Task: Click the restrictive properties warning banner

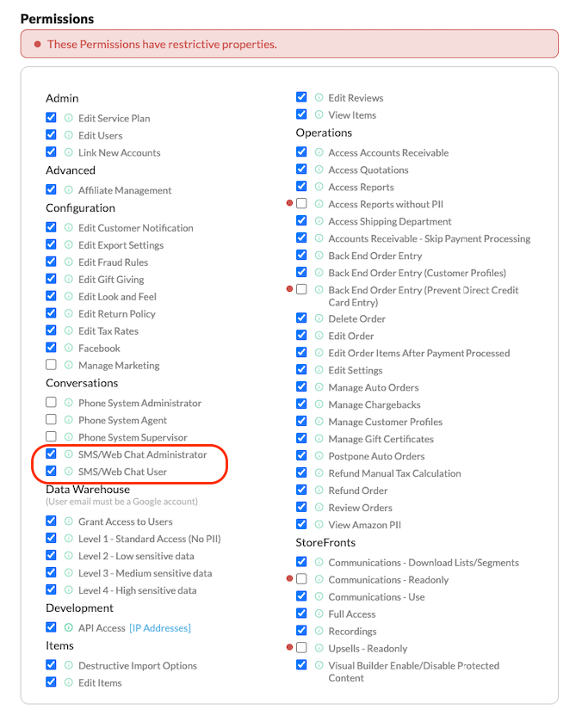Action: (x=289, y=44)
